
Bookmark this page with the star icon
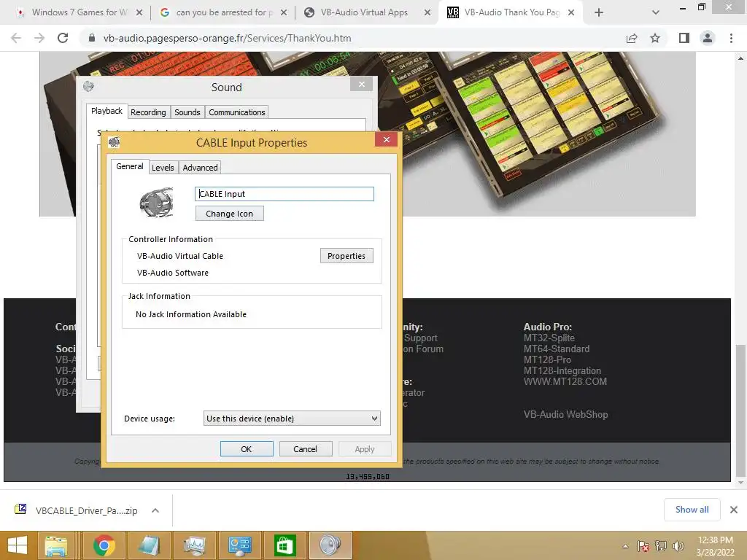pos(655,38)
